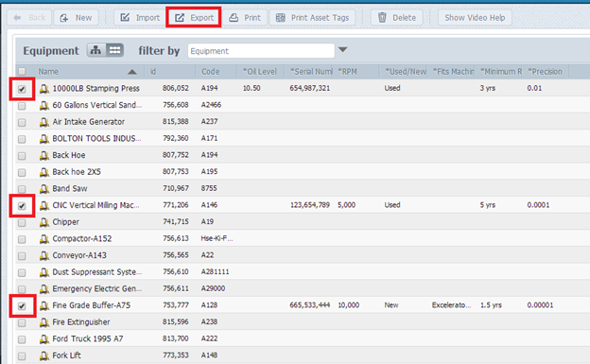The height and width of the screenshot is (364, 590).
Task: Uncheck the 10000LB Stamping Press checkbox
Action: coord(22,89)
